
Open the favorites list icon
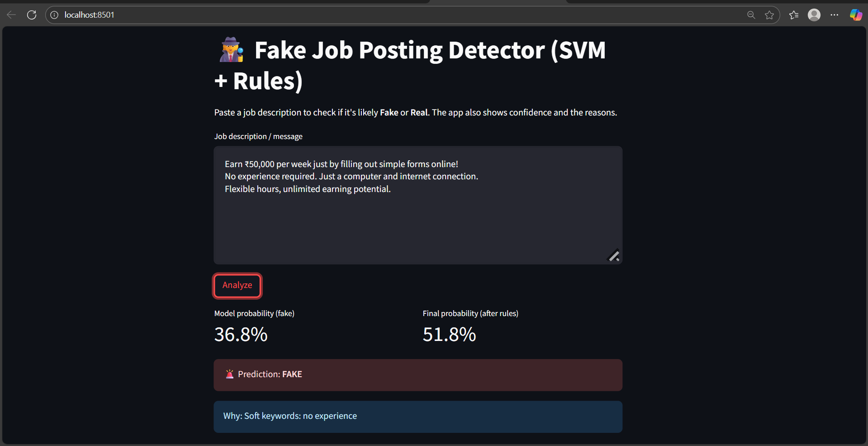(794, 15)
